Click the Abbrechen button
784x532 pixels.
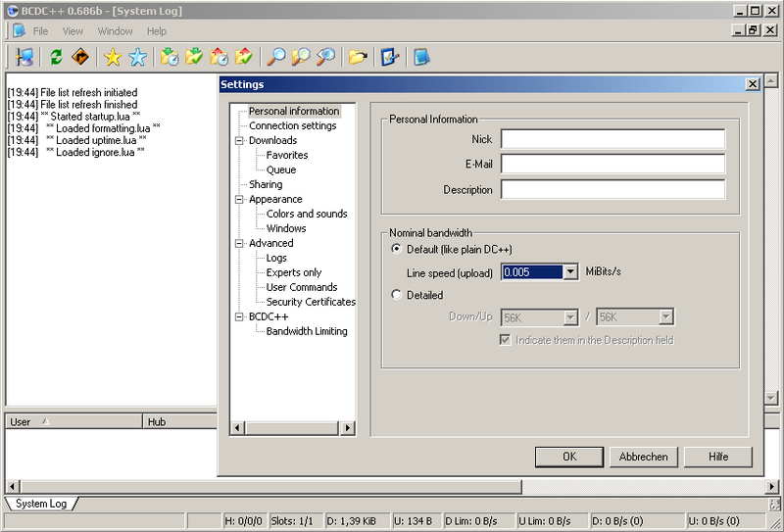644,457
